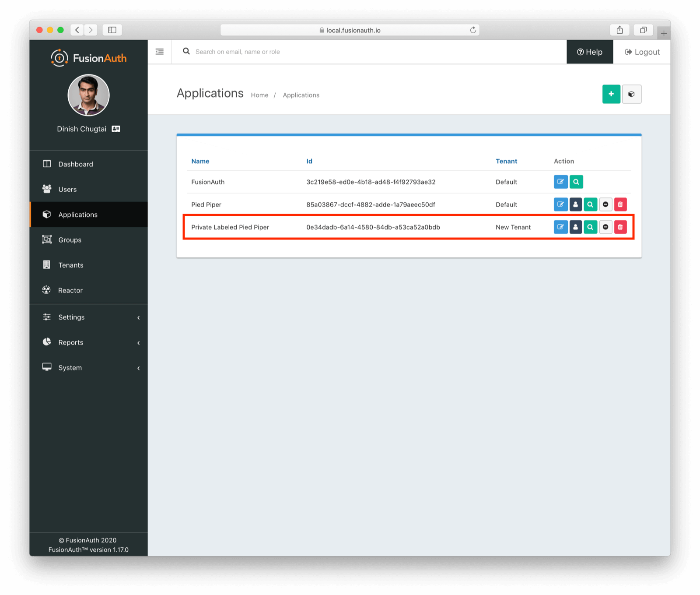Viewport: 700px width, 595px height.
Task: Open the browser share menu
Action: (x=620, y=30)
